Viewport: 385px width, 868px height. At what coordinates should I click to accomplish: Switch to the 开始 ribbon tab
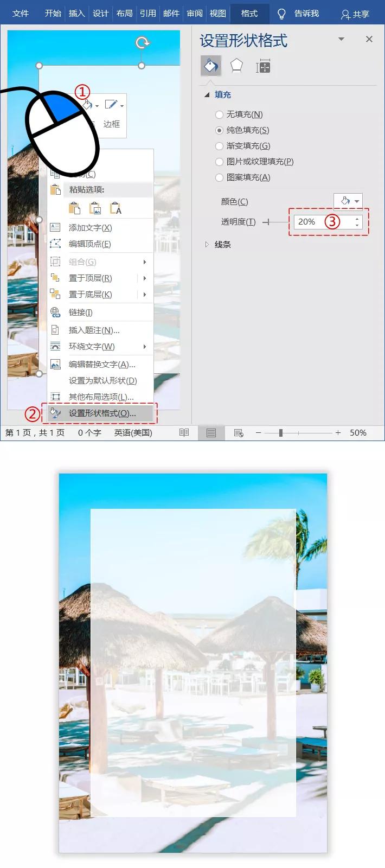coord(53,13)
